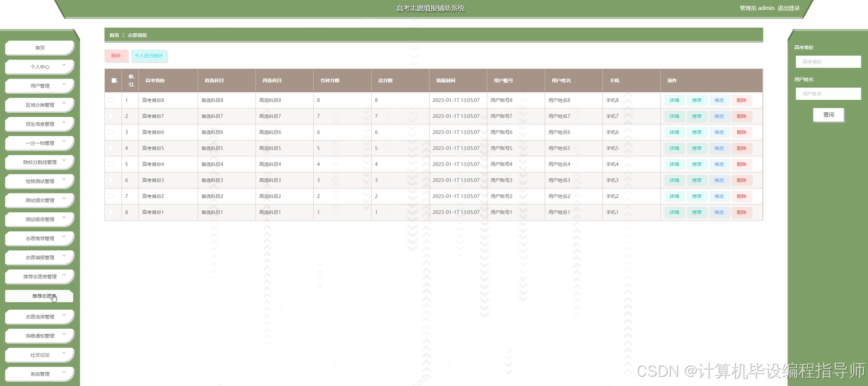Click 删除 for 用户账号1 row
The width and height of the screenshot is (868, 386).
tap(741, 212)
